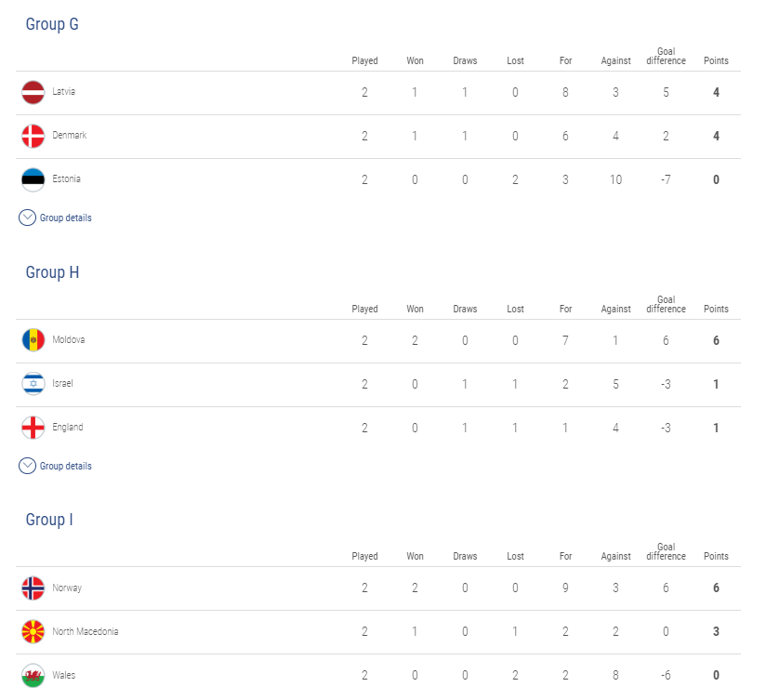The width and height of the screenshot is (766, 700).
Task: Open the North Macedonia team name
Action: 86,631
